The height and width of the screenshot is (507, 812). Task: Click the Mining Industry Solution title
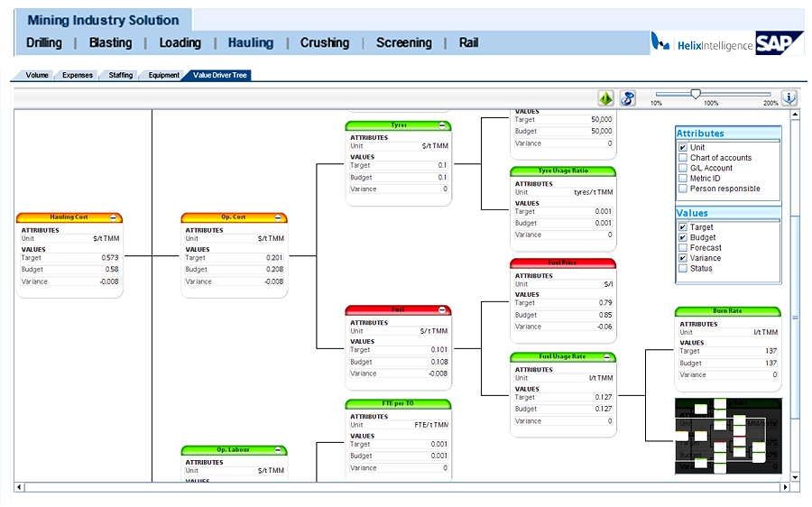103,20
